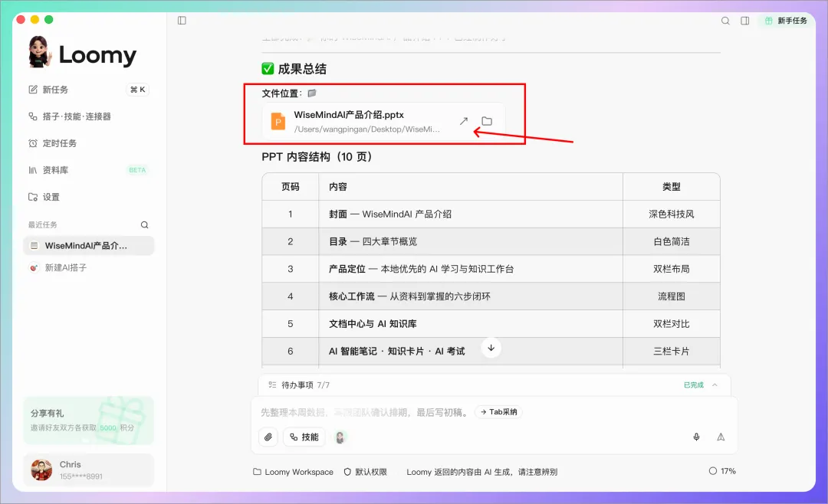This screenshot has height=504, width=828.
Task: Click row 核心工作流 — 从资料到掌握的六步闭环
Action: (x=491, y=296)
